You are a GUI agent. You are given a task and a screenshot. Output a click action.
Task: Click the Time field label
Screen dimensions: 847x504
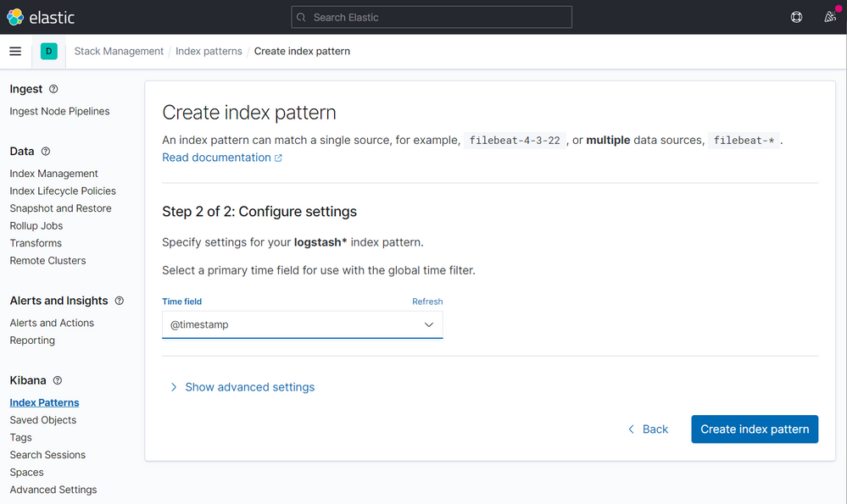tap(182, 302)
